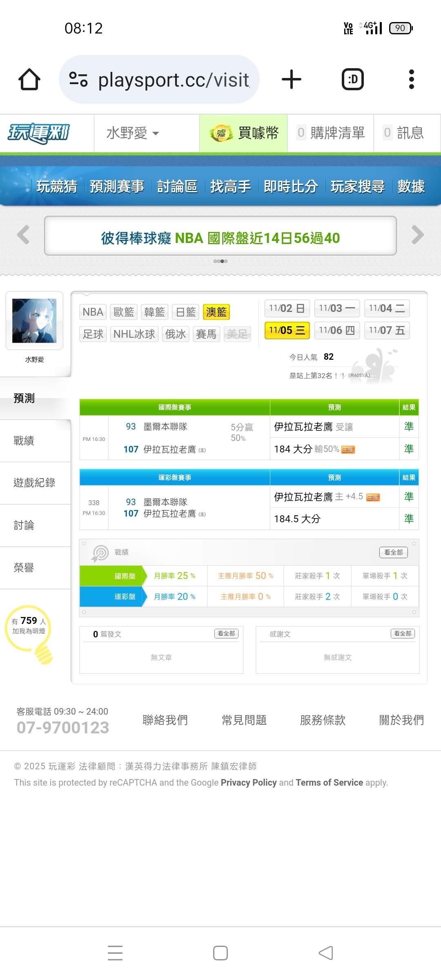The image size is (441, 980).
Task: Open the browser three-dot menu
Action: pyautogui.click(x=411, y=79)
